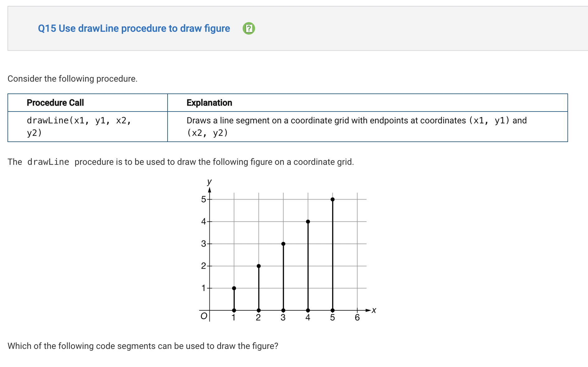Click the 'Draws a line segment' explanation cell
588x367 pixels.
click(x=367, y=126)
